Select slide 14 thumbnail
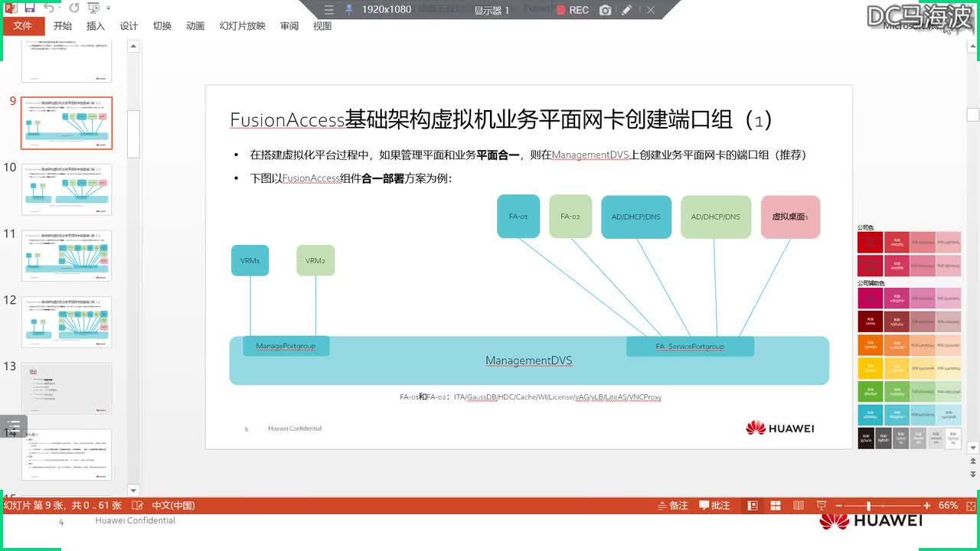Screen dimensions: 980x551 coord(67,455)
